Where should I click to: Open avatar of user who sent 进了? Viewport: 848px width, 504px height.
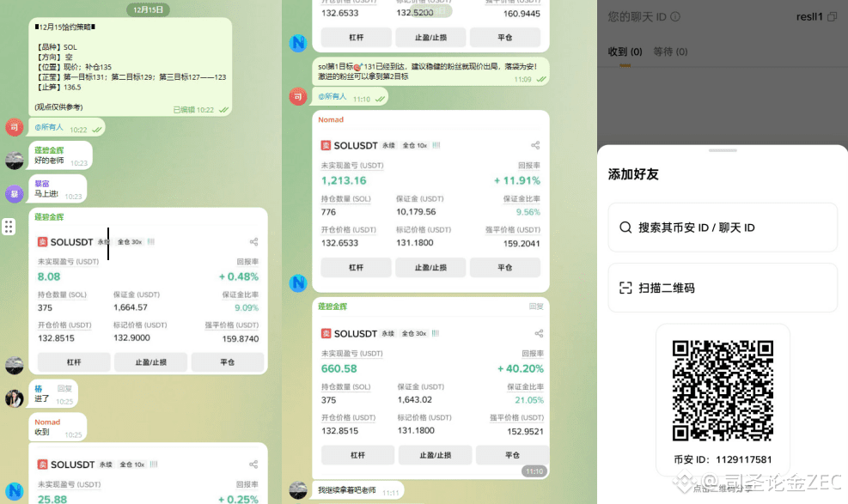pyautogui.click(x=15, y=398)
